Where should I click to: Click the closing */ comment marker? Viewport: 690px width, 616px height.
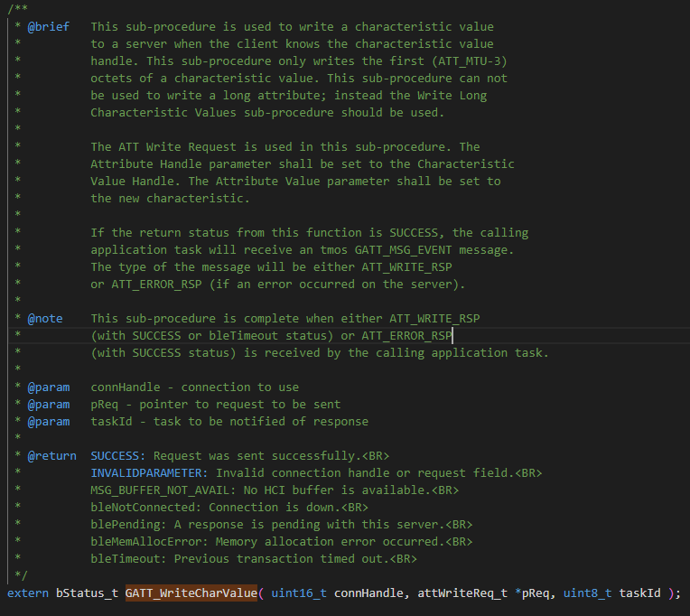tap(21, 575)
